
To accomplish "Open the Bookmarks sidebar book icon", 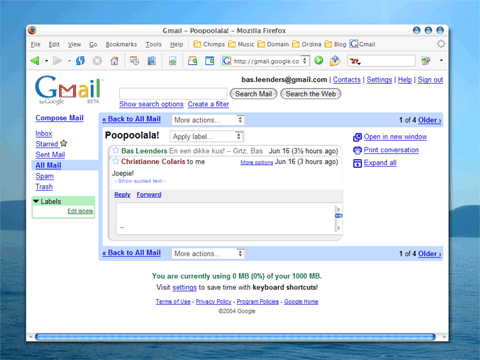I will pyautogui.click(x=152, y=61).
